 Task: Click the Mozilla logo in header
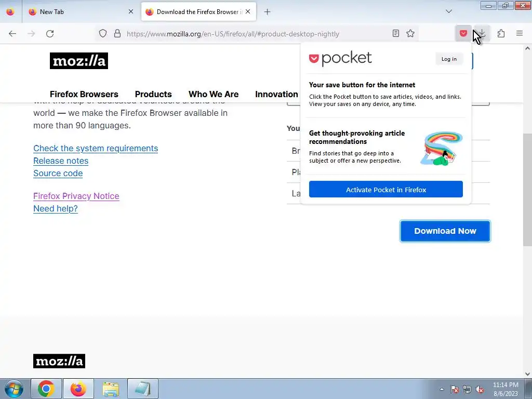[x=79, y=61]
